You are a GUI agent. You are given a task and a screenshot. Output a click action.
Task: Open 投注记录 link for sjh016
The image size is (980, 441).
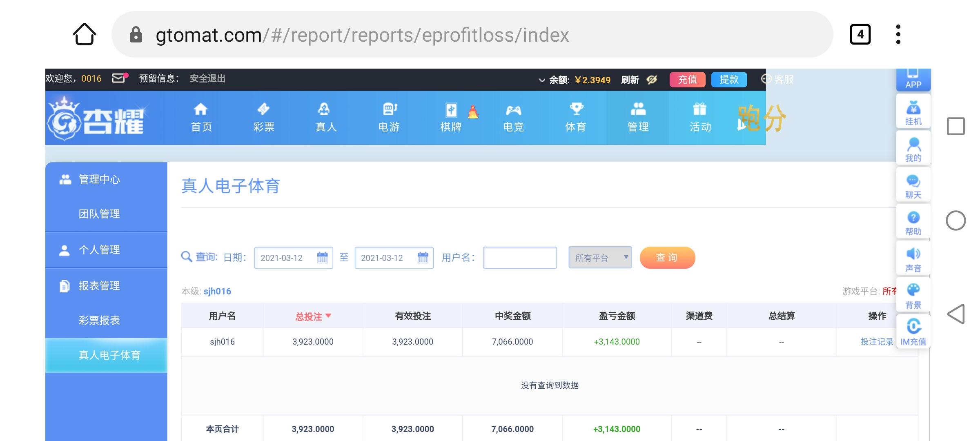click(877, 342)
